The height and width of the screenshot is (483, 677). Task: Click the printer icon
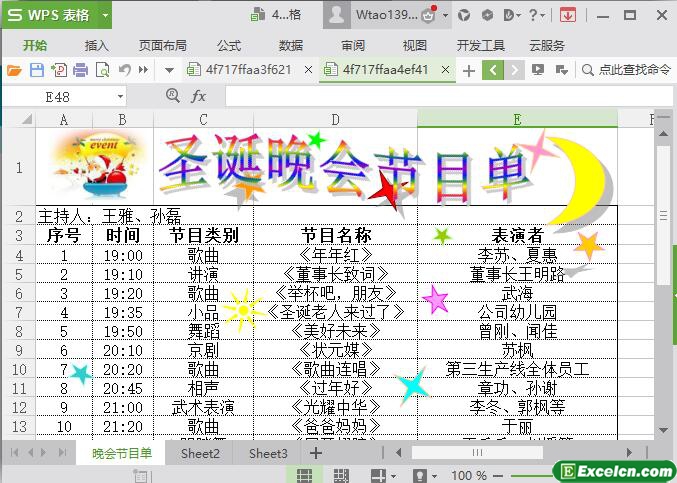80,70
